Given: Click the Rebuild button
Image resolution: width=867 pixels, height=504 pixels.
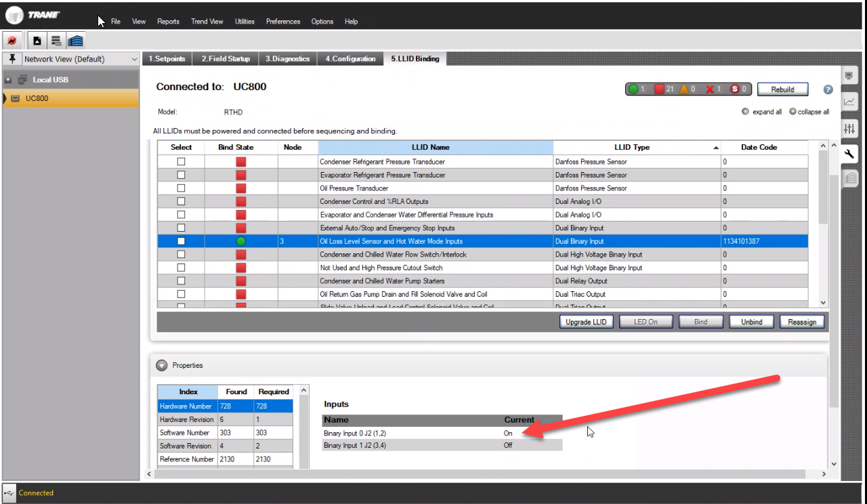Looking at the screenshot, I should click(782, 89).
